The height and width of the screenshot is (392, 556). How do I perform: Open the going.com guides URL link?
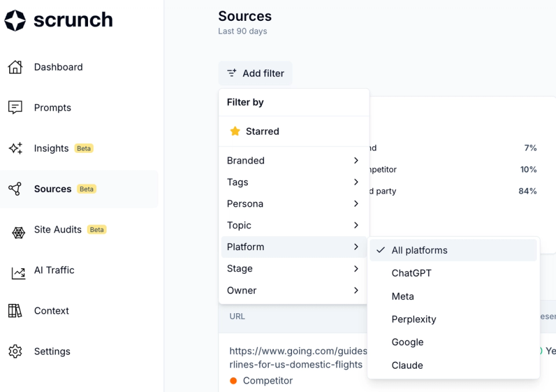[298, 358]
